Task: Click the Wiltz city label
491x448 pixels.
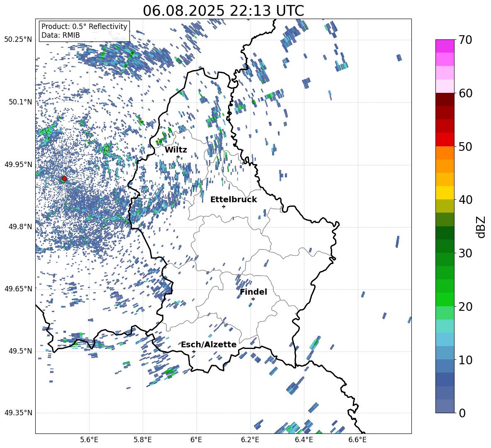Action: coord(176,150)
